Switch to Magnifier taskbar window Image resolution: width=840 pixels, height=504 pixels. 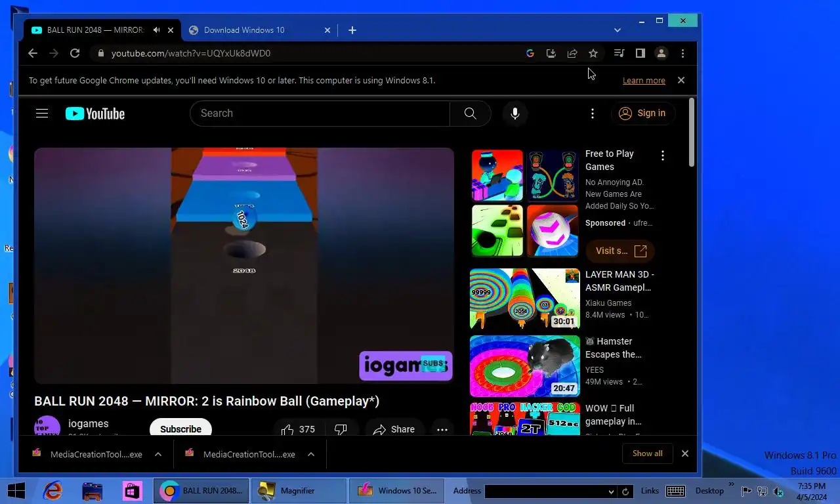[299, 490]
